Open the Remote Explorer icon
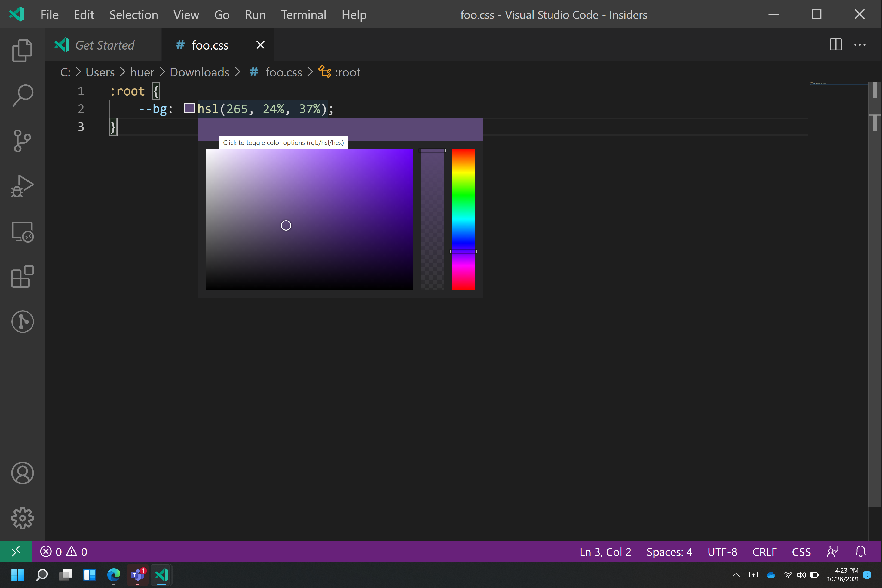882x588 pixels. click(22, 232)
